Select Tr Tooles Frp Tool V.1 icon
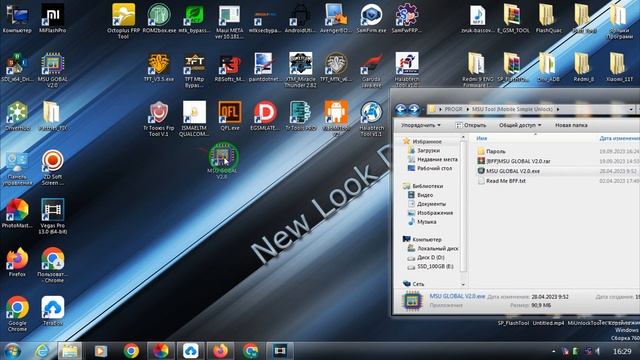The height and width of the screenshot is (360, 640). pyautogui.click(x=159, y=118)
